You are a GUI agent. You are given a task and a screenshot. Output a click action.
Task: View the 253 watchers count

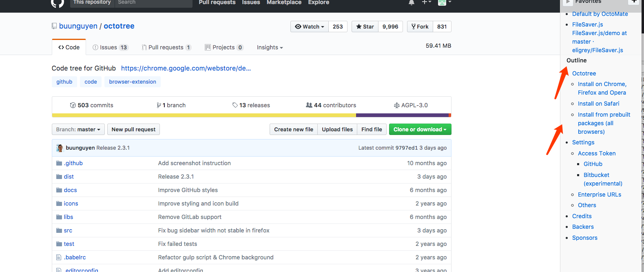pyautogui.click(x=338, y=27)
